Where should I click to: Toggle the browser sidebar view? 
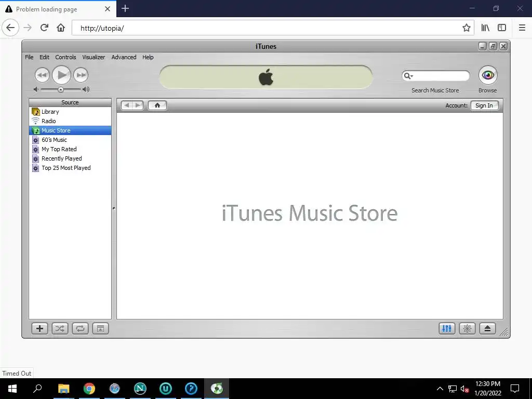pos(502,28)
